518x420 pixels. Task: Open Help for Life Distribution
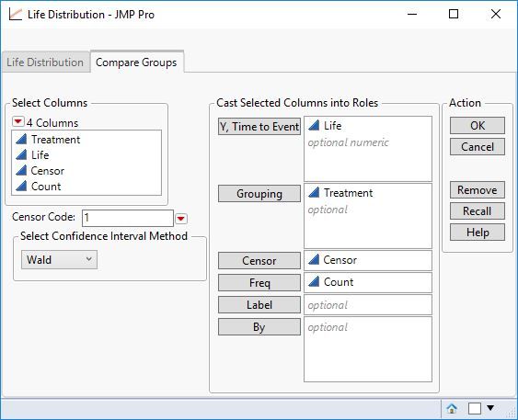[x=478, y=233]
